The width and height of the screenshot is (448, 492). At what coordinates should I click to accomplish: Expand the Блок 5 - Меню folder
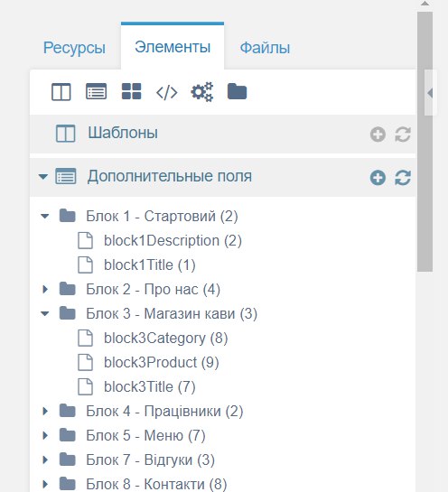click(45, 435)
